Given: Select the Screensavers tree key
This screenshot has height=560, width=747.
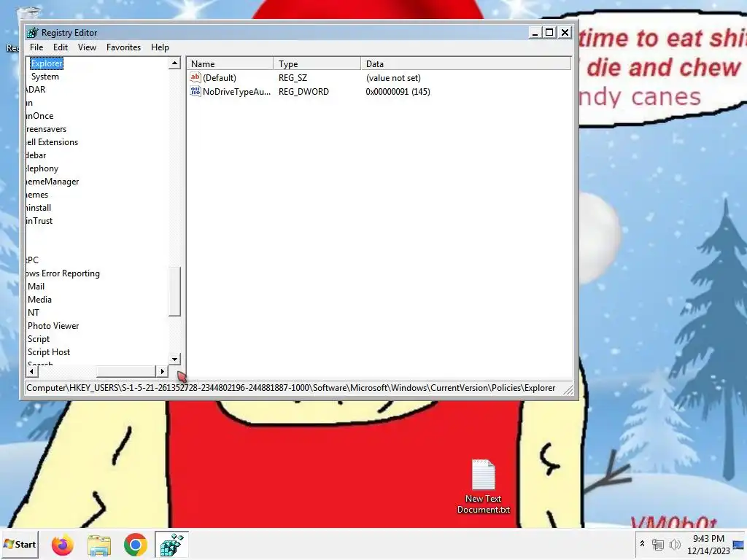Looking at the screenshot, I should pos(46,129).
